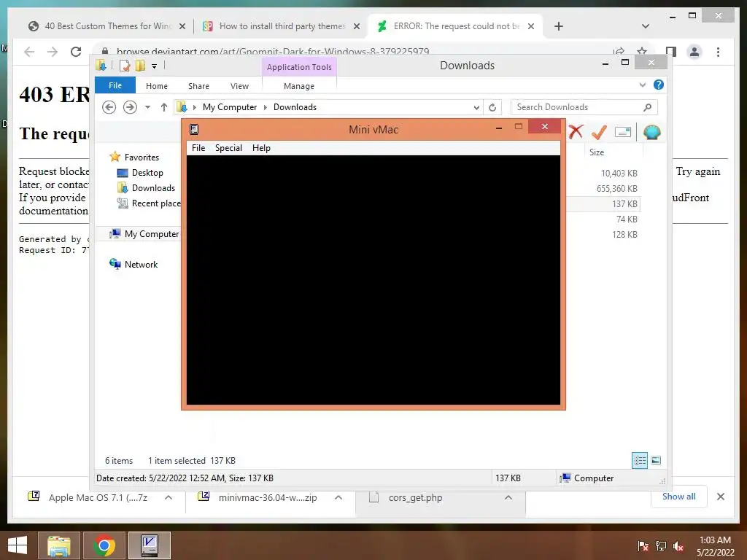Click the red X delete toolbar icon
This screenshot has width=747, height=560.
[x=576, y=132]
